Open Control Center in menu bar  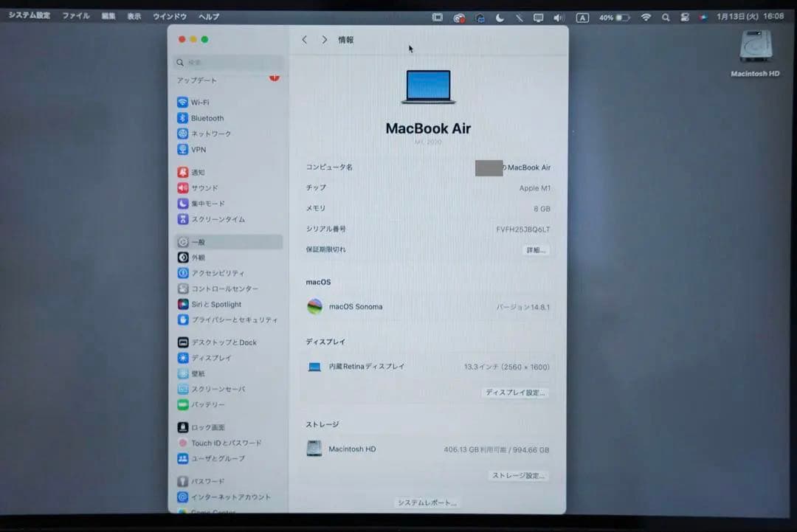coord(685,17)
